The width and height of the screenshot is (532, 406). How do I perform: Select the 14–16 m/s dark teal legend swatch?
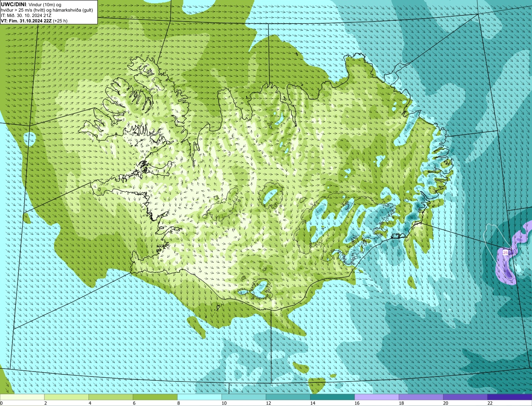332,397
